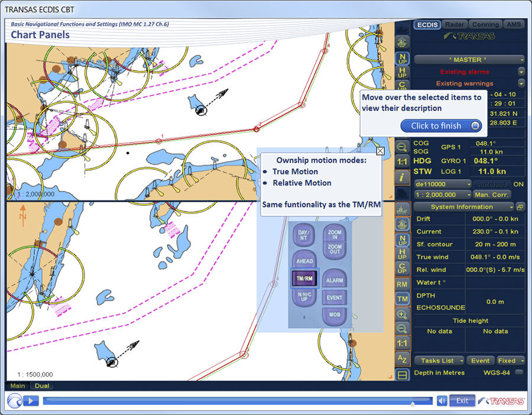Screen dimensions: 532x415
Task: Open the 1 : 2,000,000 scale dropdown
Action: tap(442, 194)
